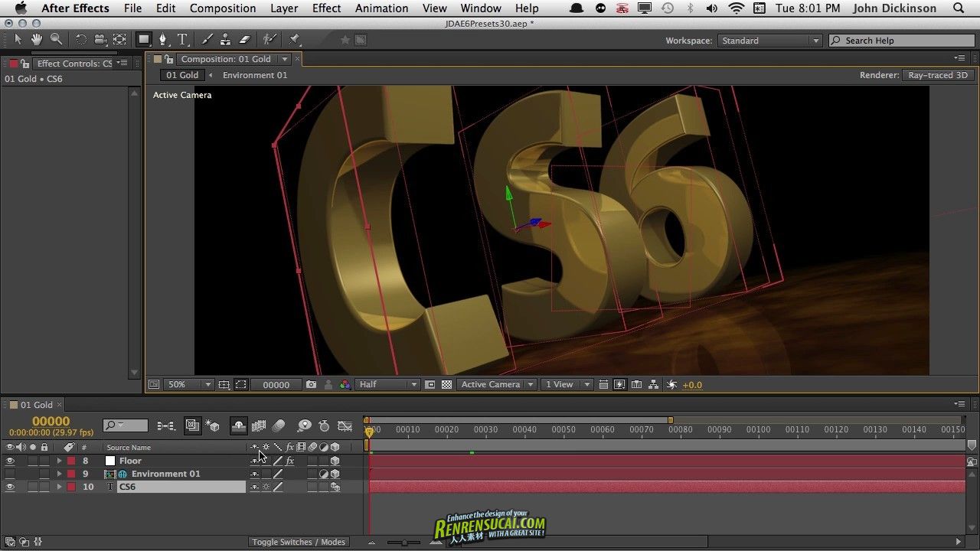Screen dimensions: 980x551
Task: Open the Animation menu
Action: pyautogui.click(x=381, y=8)
